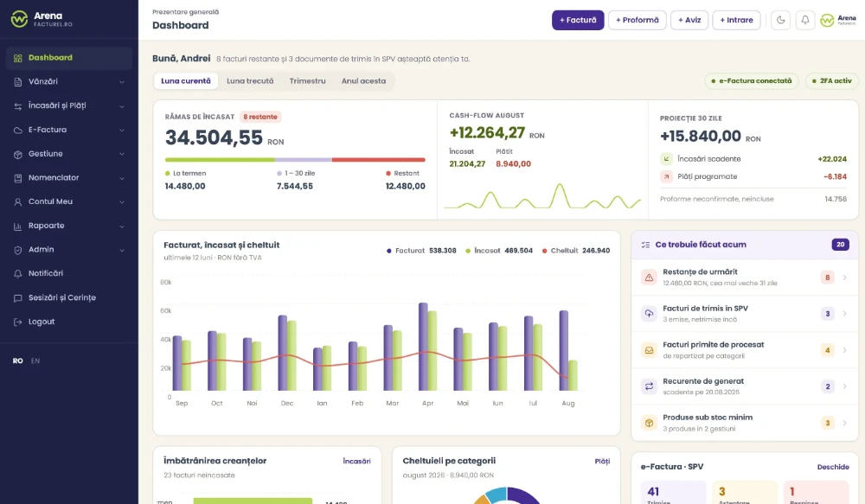Expand the Vânzări menu chevron
Screen dimensions: 865x504
tap(122, 82)
